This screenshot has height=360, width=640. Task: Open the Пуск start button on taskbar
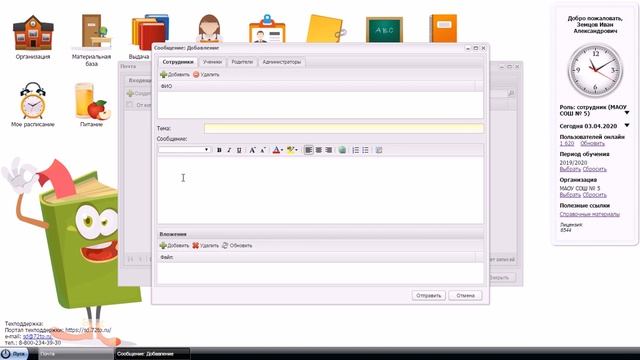[x=14, y=354]
